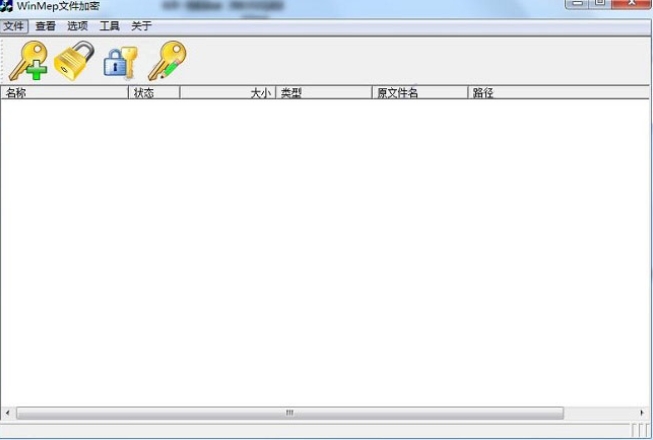Click the 原文件名 column header
Image resolution: width=653 pixels, height=440 pixels.
point(420,93)
